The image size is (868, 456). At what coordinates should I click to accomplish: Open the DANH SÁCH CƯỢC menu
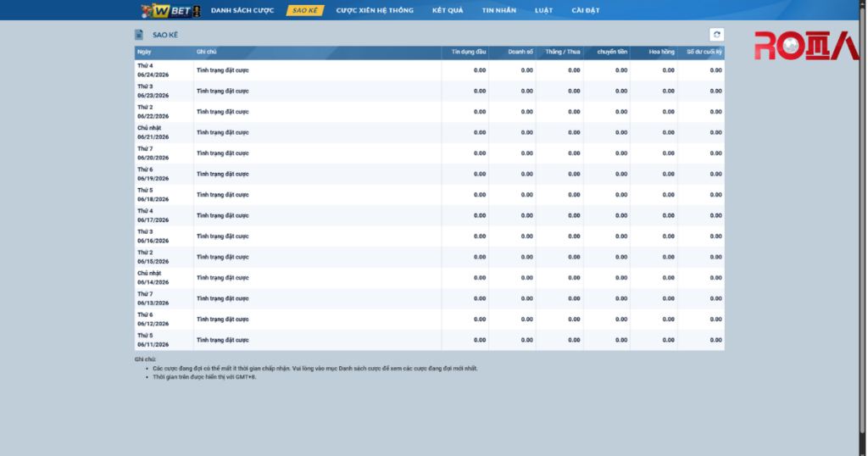tap(242, 10)
